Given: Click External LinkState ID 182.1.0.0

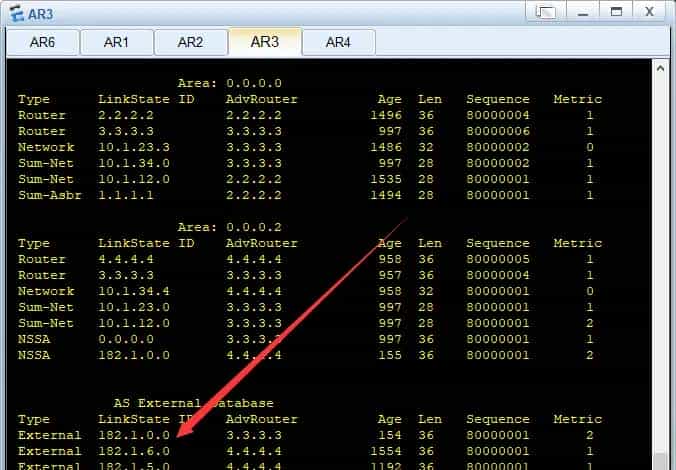Looking at the screenshot, I should (x=134, y=435).
